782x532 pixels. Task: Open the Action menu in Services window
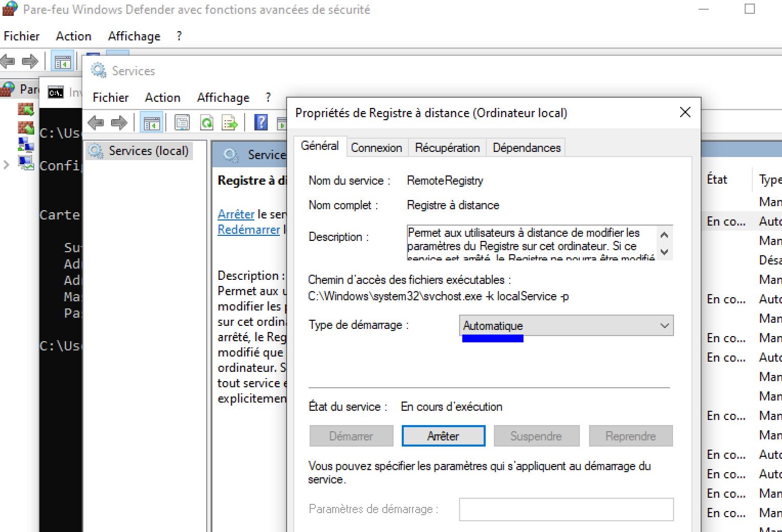pyautogui.click(x=162, y=98)
